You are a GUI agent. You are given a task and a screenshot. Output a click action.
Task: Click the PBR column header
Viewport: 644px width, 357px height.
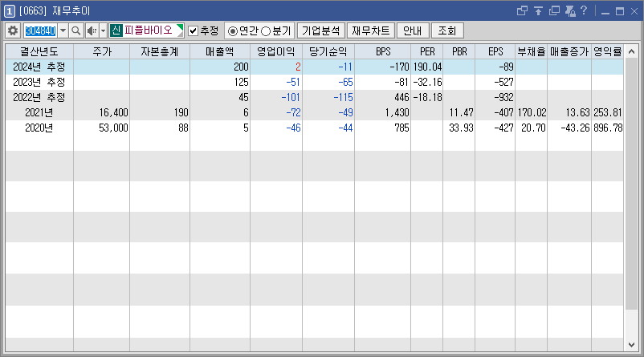[459, 51]
